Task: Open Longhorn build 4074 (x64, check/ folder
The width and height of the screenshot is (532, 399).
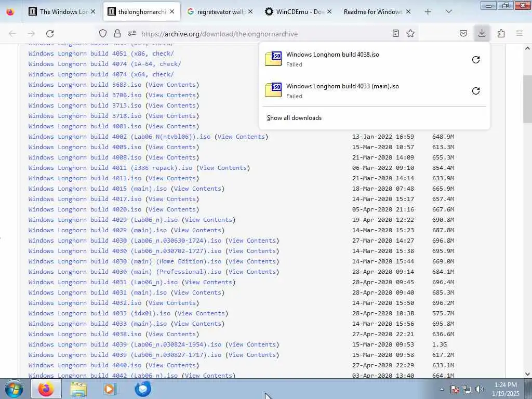Action: (x=101, y=74)
